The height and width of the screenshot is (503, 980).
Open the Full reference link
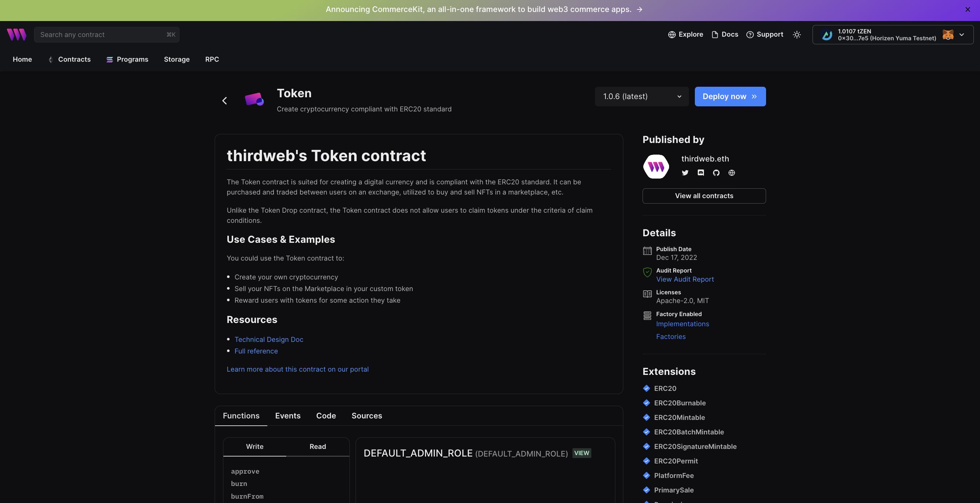[256, 351]
